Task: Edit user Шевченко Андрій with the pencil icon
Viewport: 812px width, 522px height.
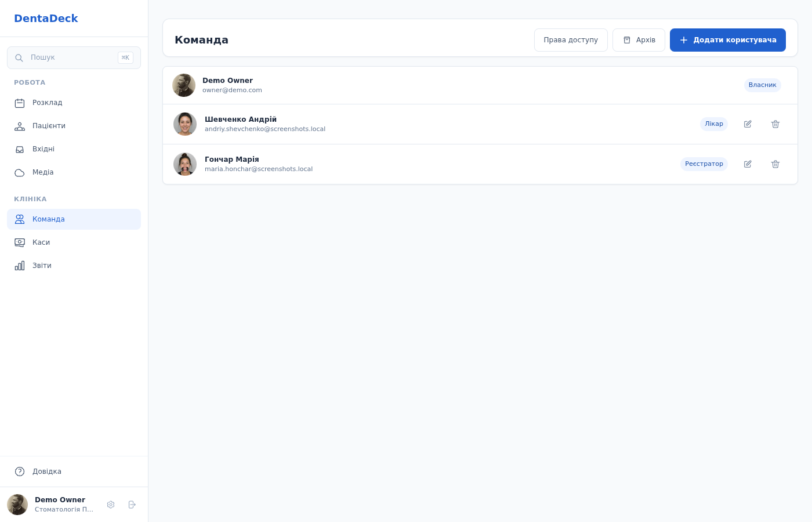Action: (x=748, y=124)
